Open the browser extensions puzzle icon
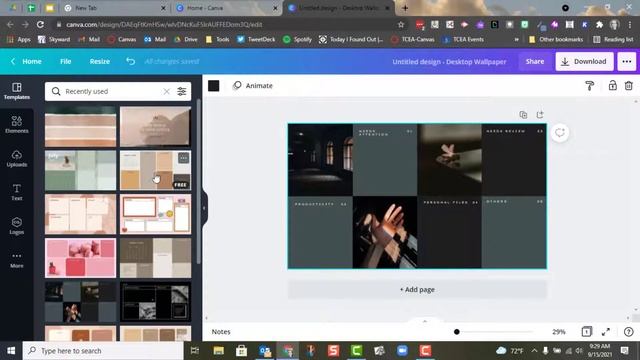 [599, 24]
